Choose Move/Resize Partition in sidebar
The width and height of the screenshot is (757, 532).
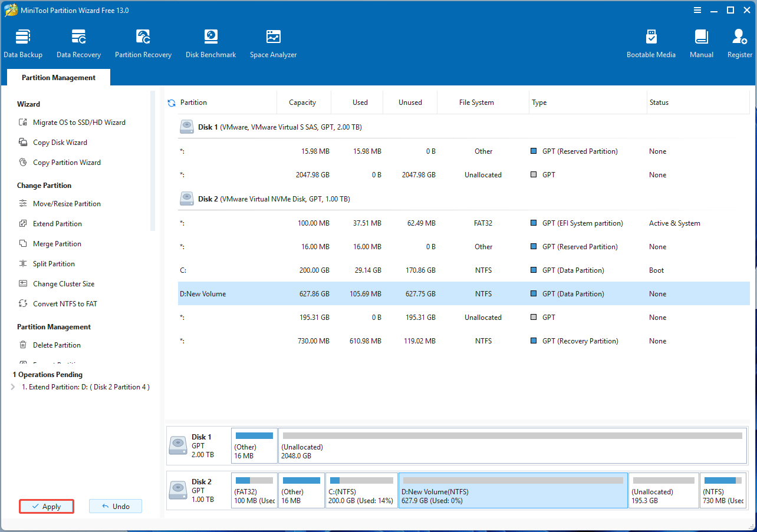tap(67, 204)
